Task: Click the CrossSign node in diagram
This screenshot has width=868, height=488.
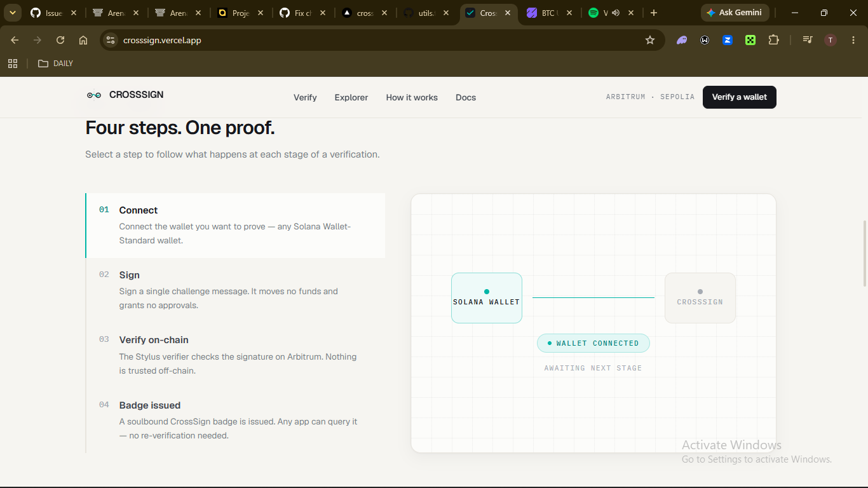Action: 700,298
